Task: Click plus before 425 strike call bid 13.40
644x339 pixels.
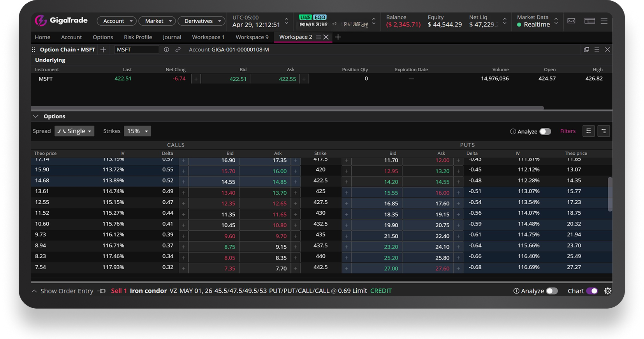Action: [184, 193]
